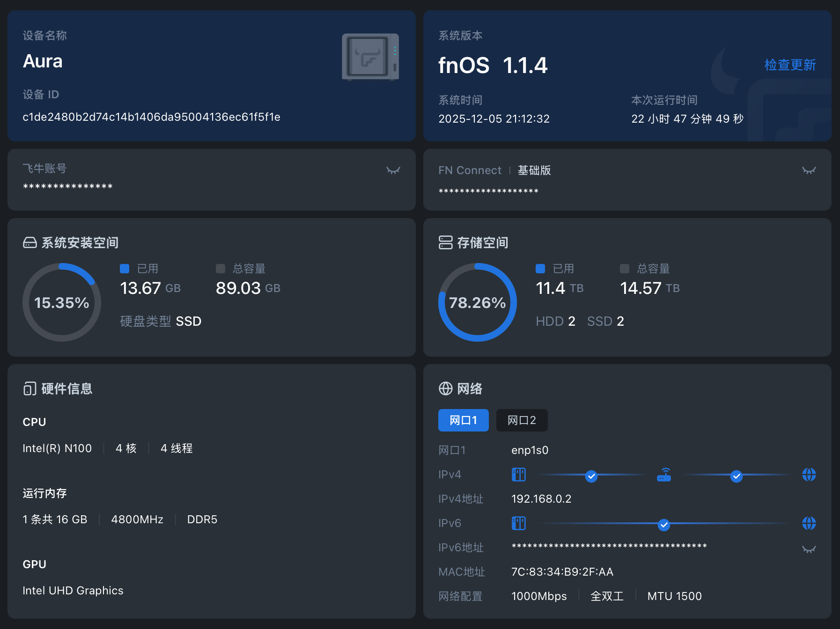Click the IPv4 router icon
The image size is (840, 629).
(663, 475)
